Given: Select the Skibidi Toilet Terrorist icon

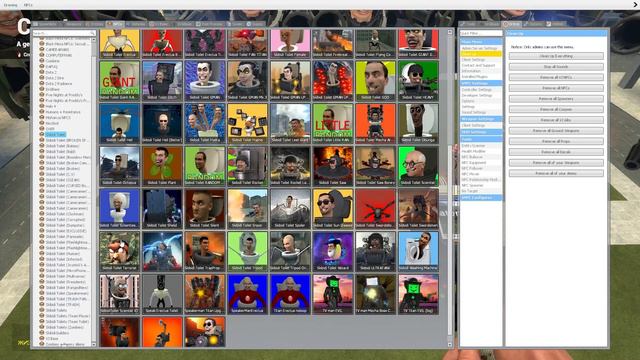Looking at the screenshot, I should [x=119, y=251].
